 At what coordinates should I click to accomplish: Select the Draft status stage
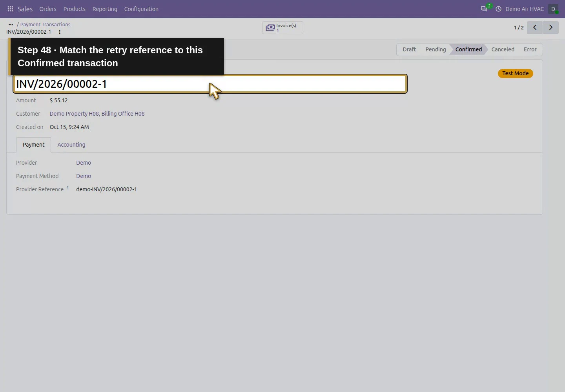pos(409,49)
